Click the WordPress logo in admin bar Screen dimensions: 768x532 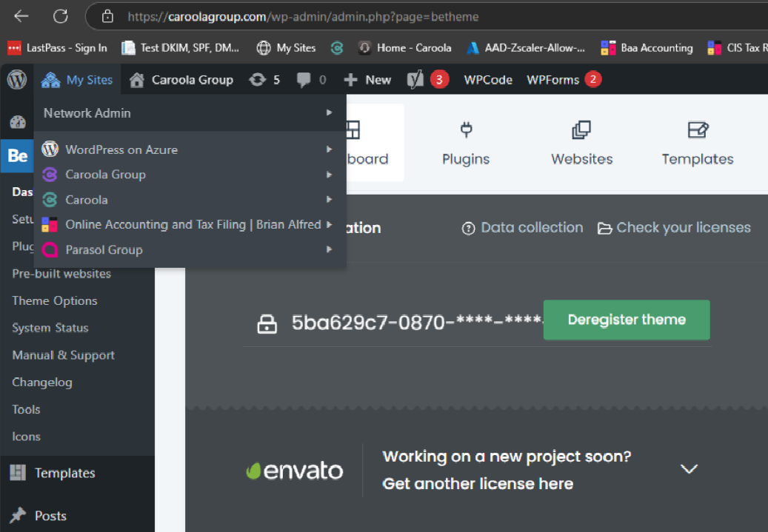click(x=16, y=80)
